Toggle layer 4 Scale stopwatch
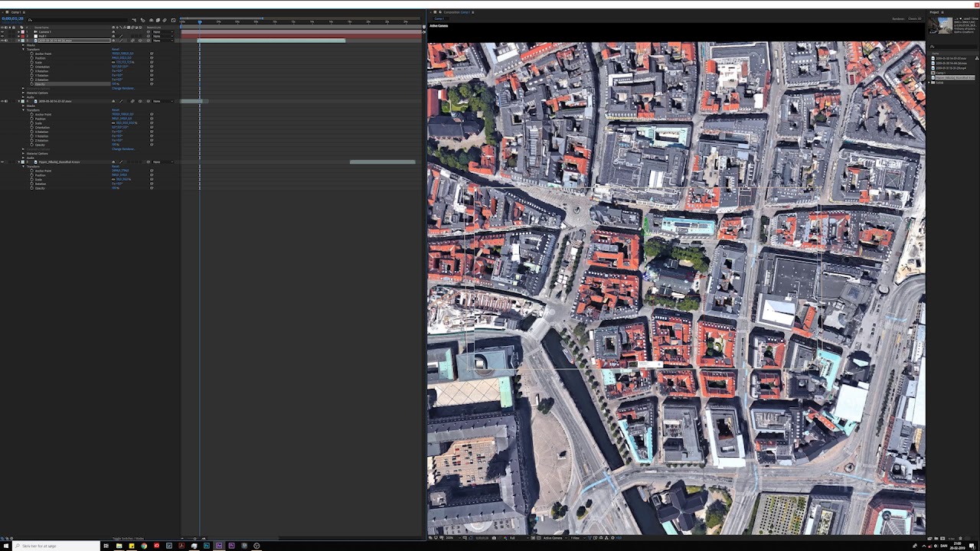 31,123
